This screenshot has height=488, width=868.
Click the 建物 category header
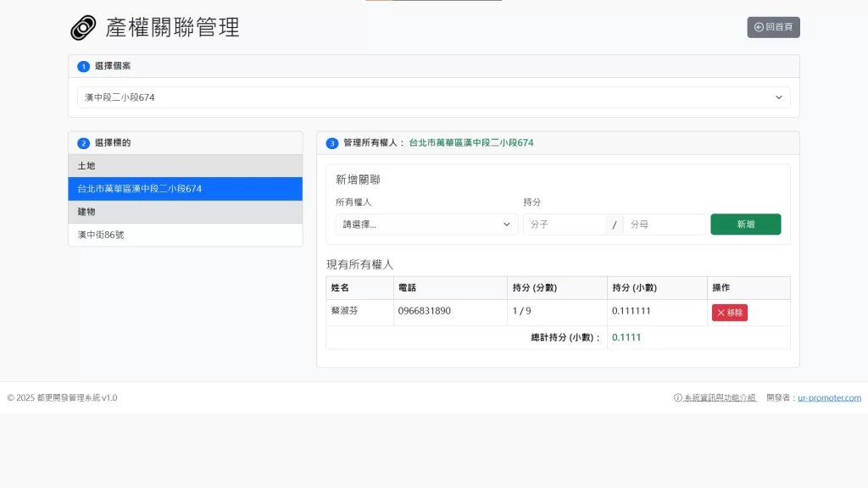185,212
